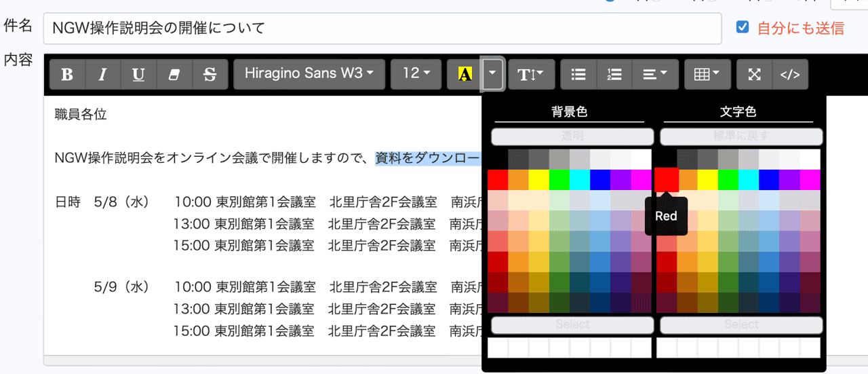Switch editor to fullscreen mode
Screen dimensions: 868x374
coord(754,75)
